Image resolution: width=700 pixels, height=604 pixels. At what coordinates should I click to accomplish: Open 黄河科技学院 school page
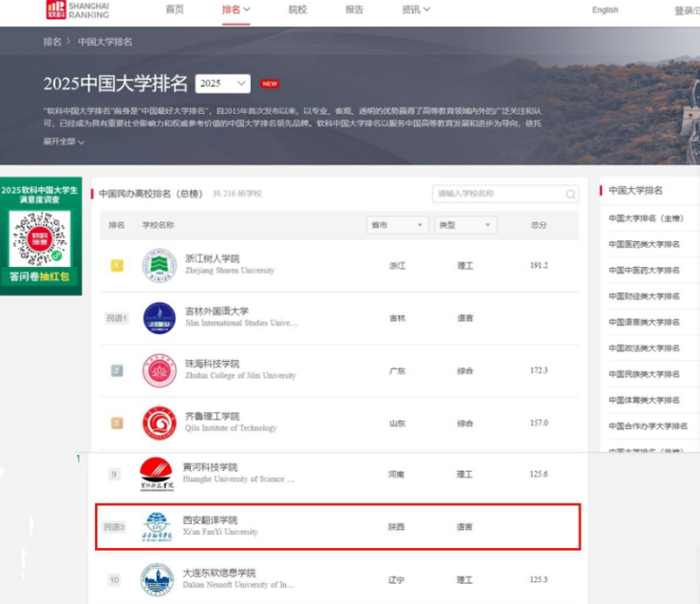[x=210, y=467]
